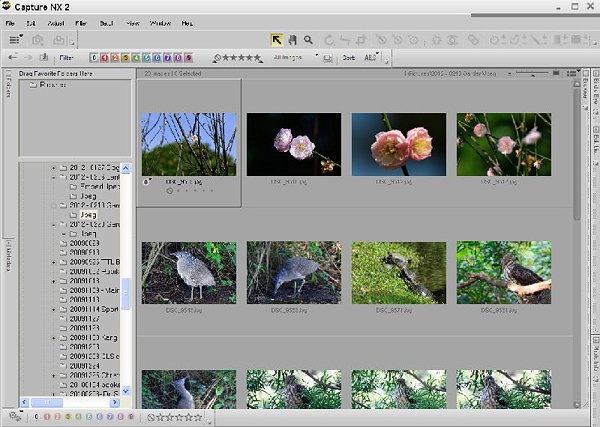The image size is (600, 427).
Task: Click the browser Back arrow
Action: pyautogui.click(x=12, y=57)
